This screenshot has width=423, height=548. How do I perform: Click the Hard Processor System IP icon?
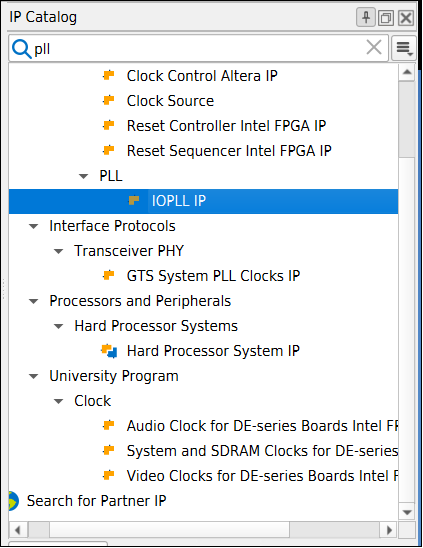point(109,351)
